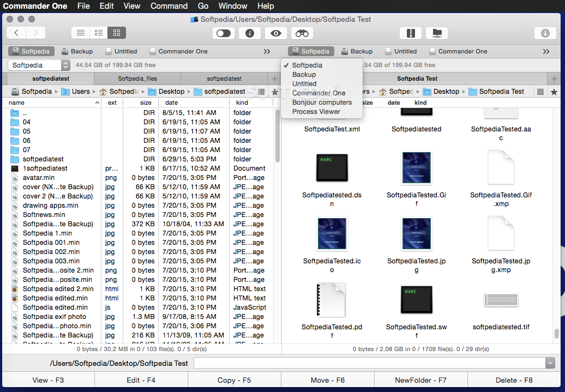Choose Process Viewer in the popup menu
This screenshot has height=392, width=565.
321,112
